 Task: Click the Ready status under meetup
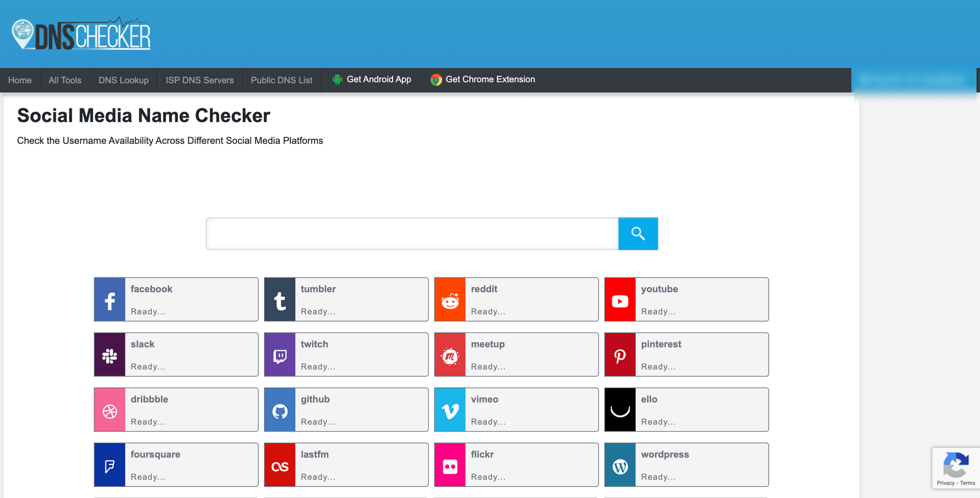tap(488, 367)
